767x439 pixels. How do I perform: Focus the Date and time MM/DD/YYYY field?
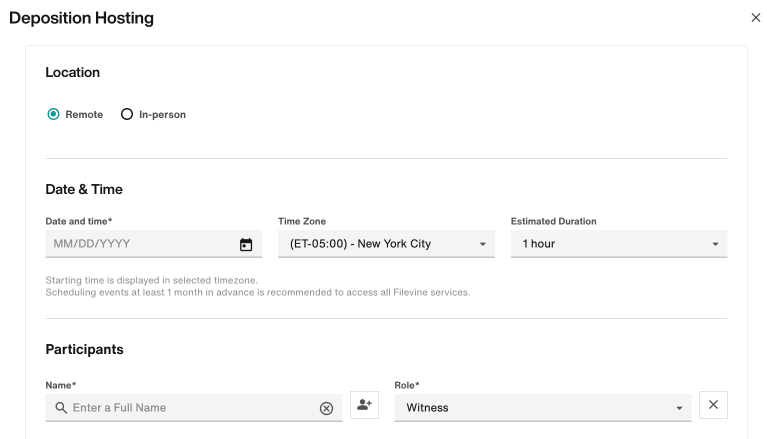153,244
